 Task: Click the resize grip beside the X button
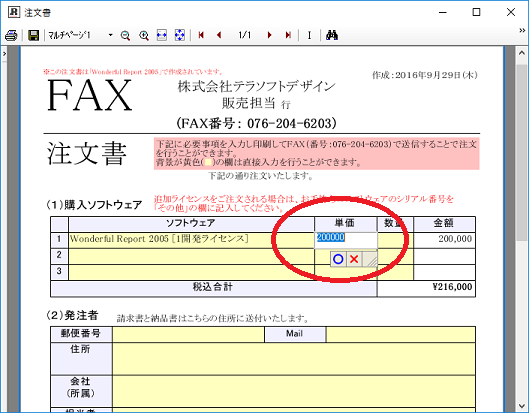pos(370,259)
